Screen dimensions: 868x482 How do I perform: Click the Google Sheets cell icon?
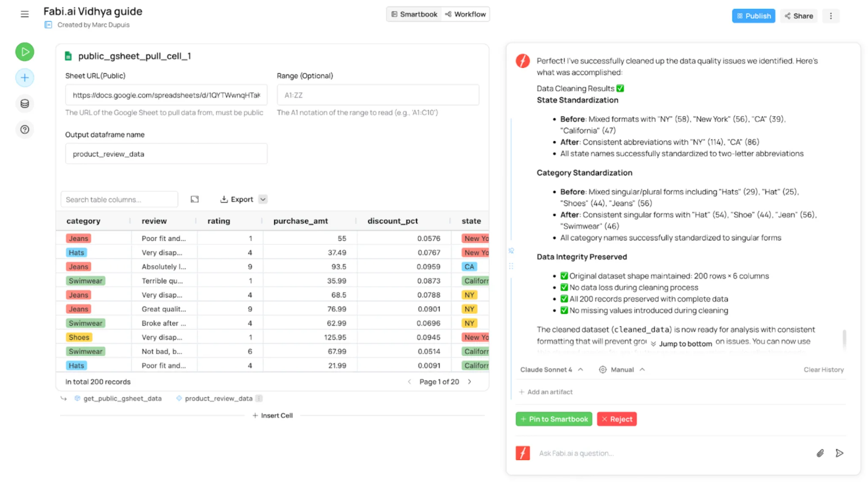68,56
